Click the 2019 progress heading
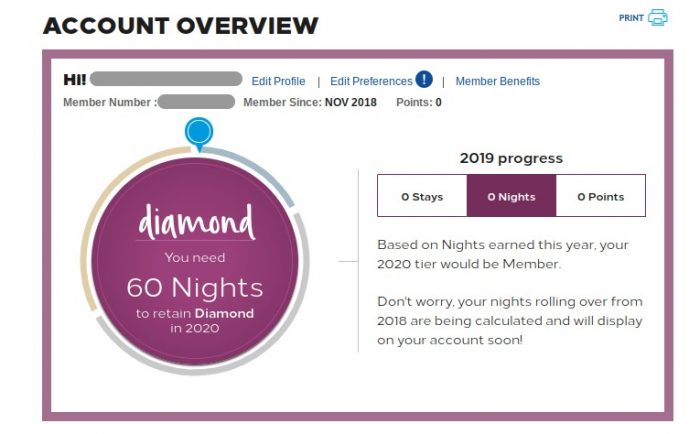The width and height of the screenshot is (700, 434). (511, 158)
